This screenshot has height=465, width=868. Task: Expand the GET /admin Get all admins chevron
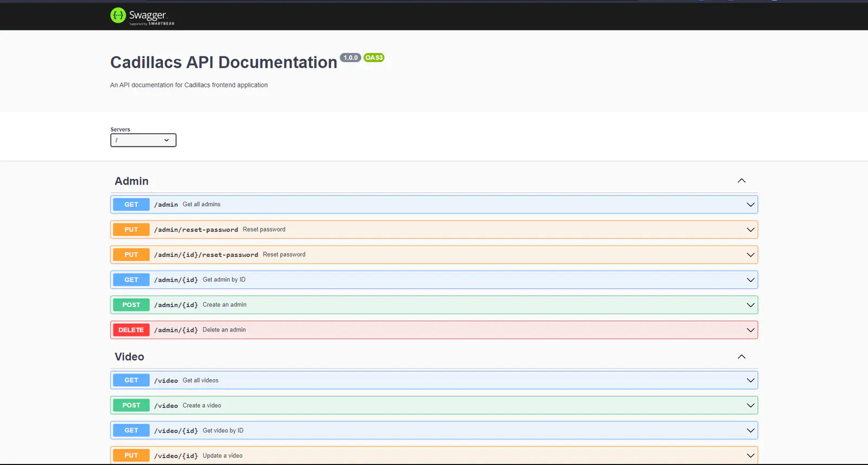click(750, 205)
